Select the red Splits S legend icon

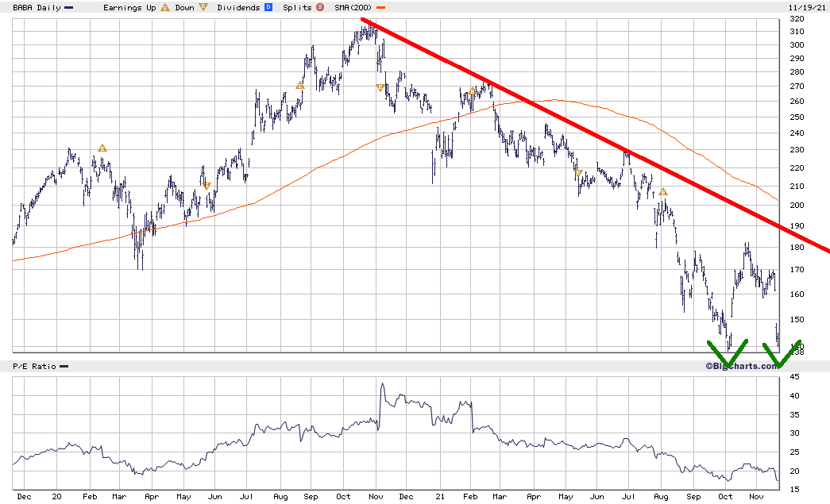[x=320, y=7]
